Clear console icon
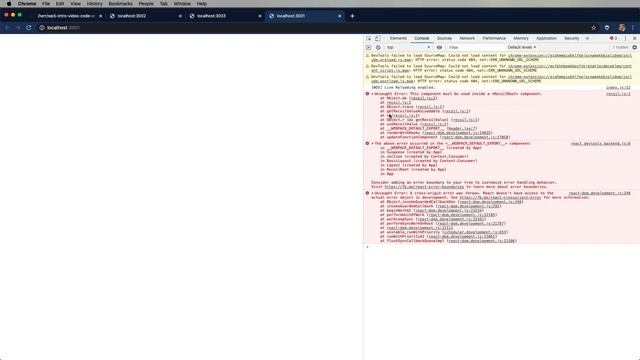The height and width of the screenshot is (360, 640). click(378, 47)
